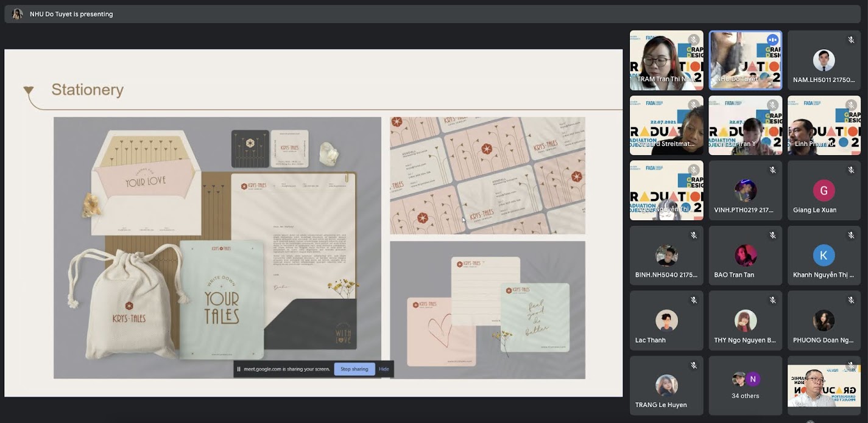
Task: Click muted mic icon on TRAM Tran tile
Action: coord(693,40)
